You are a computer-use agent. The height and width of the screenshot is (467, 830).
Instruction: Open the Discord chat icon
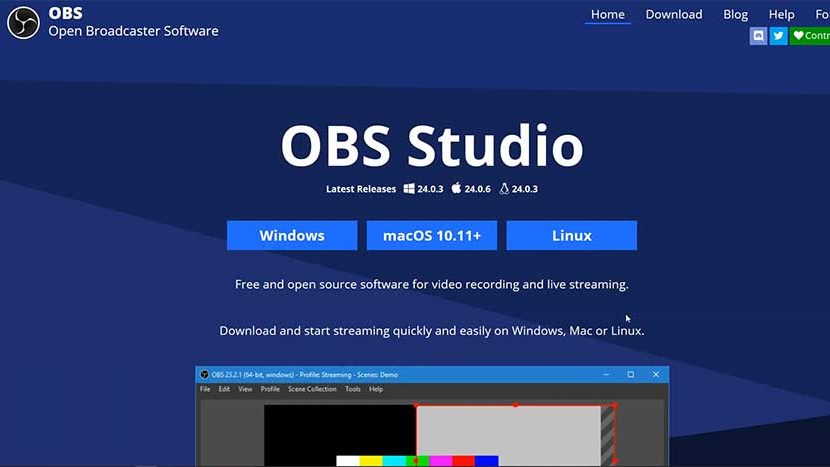[758, 35]
